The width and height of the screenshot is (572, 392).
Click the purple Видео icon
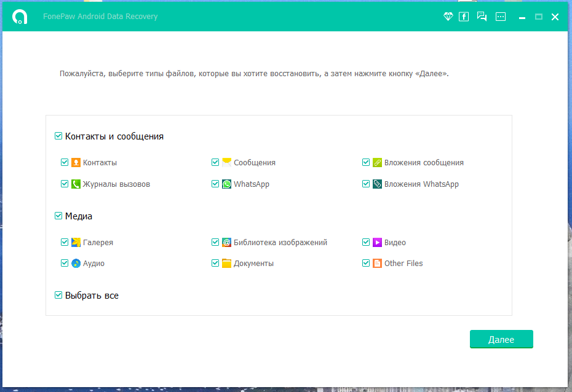click(377, 242)
